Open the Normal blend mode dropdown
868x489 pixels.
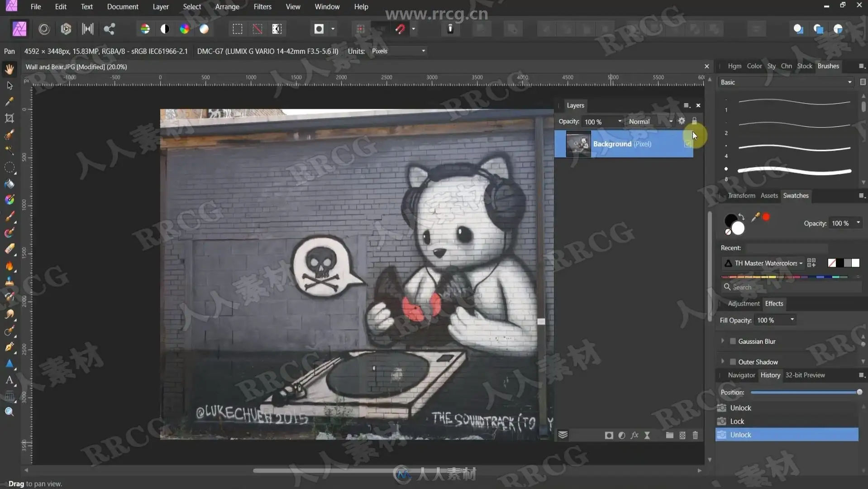pyautogui.click(x=650, y=121)
